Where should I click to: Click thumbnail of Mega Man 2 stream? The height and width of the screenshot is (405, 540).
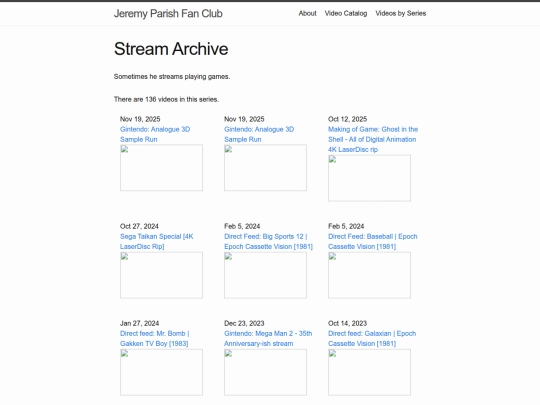(265, 372)
